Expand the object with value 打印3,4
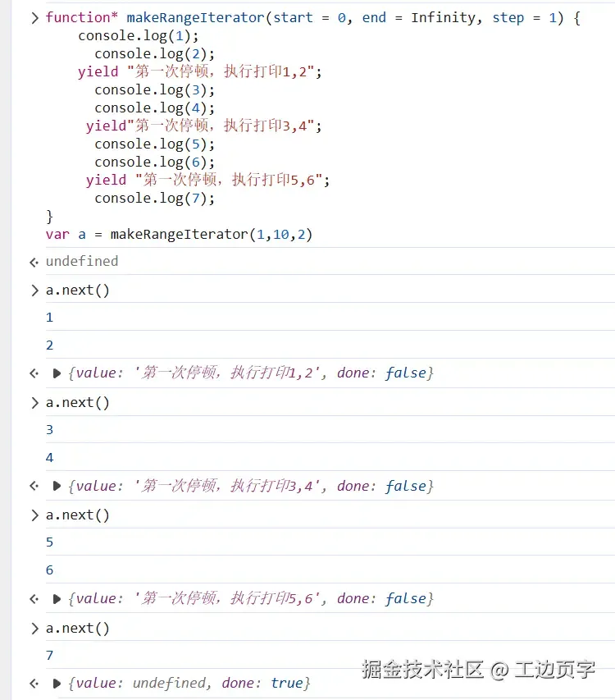The image size is (615, 700). (x=57, y=486)
